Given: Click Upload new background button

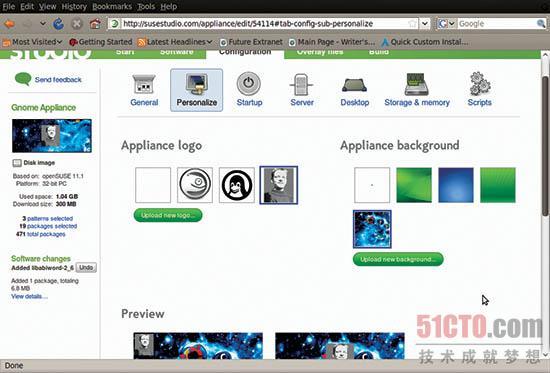Looking at the screenshot, I should click(398, 259).
